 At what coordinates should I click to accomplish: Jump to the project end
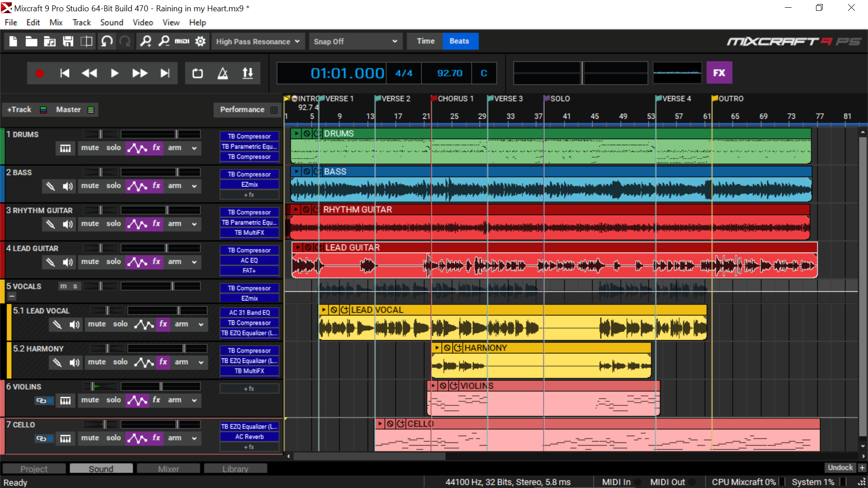165,73
